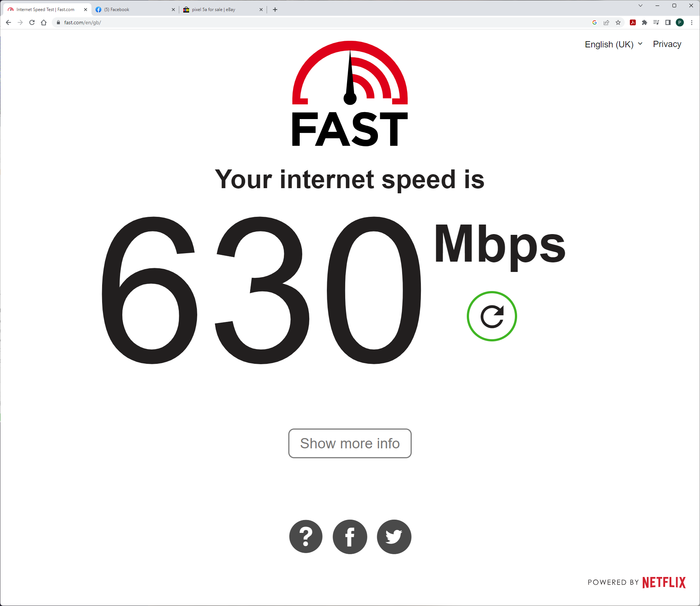Reload the page with the refresh button
700x606 pixels.
click(x=32, y=22)
